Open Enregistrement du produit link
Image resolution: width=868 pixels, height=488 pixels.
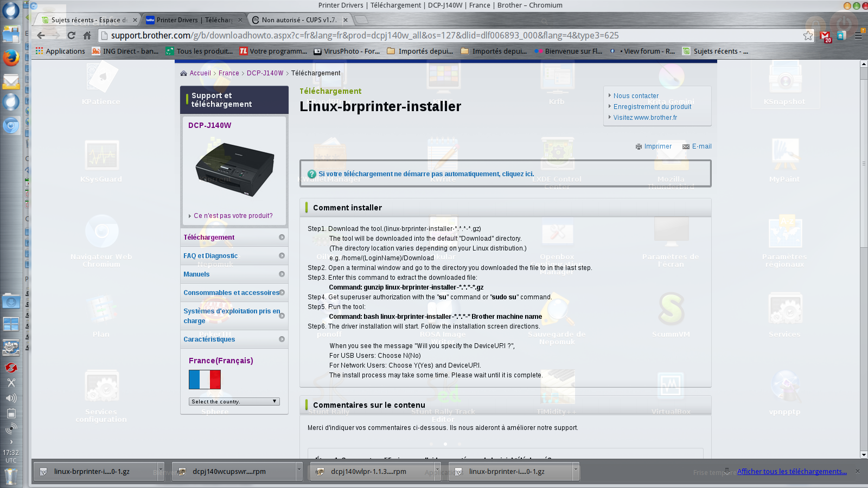tap(652, 107)
